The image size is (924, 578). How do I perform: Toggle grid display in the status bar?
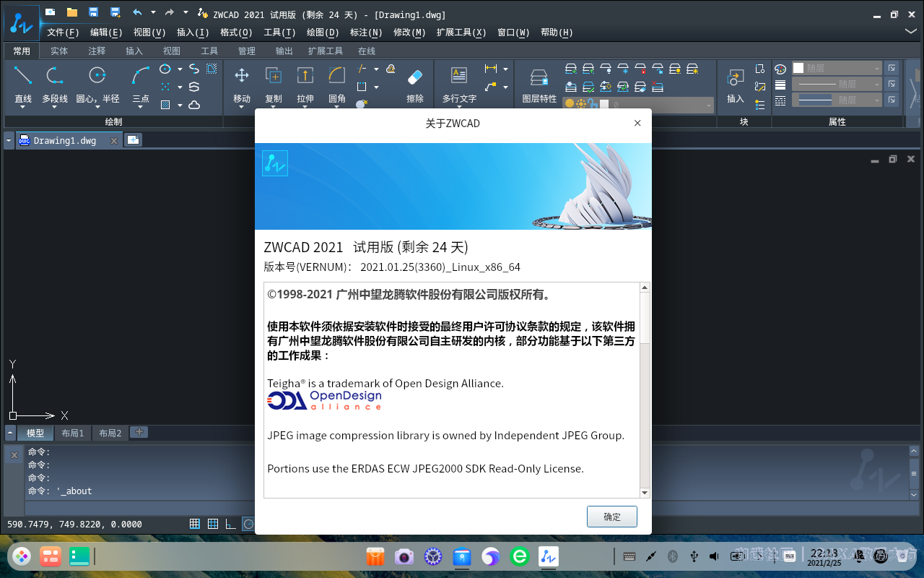(x=212, y=524)
